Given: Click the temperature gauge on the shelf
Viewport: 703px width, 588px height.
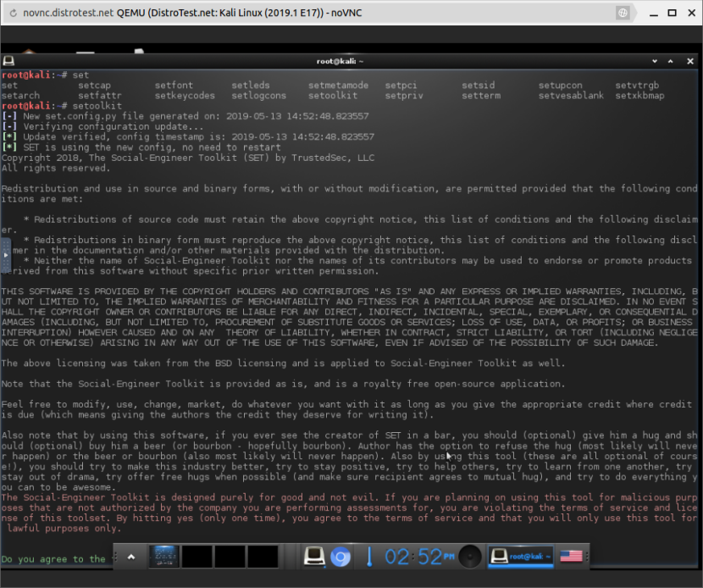Looking at the screenshot, I should tap(369, 557).
